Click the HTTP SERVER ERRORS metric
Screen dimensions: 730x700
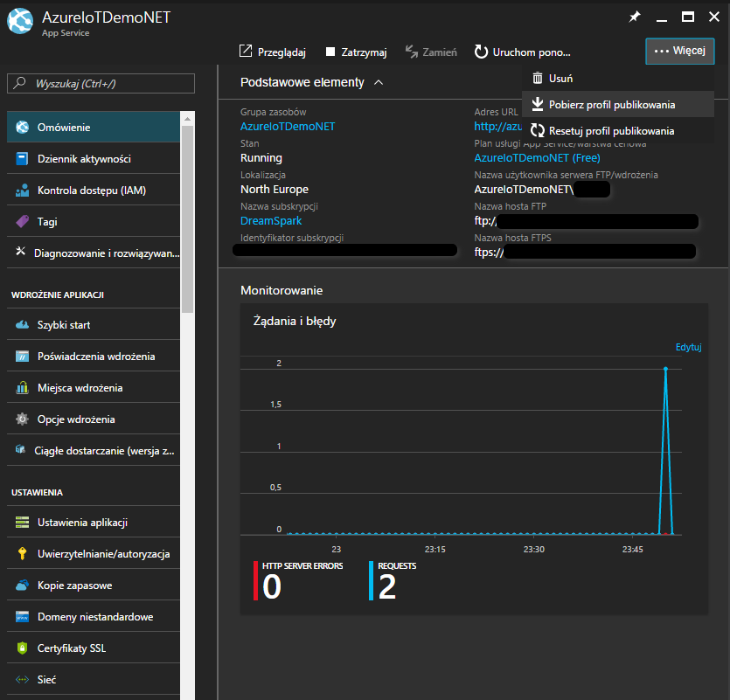tap(298, 581)
